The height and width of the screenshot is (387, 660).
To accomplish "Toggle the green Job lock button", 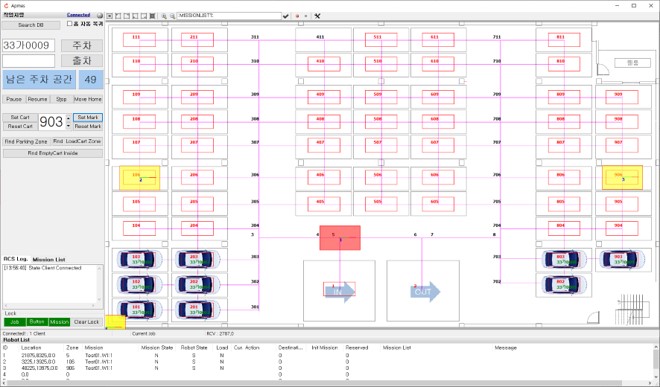I will (x=15, y=322).
